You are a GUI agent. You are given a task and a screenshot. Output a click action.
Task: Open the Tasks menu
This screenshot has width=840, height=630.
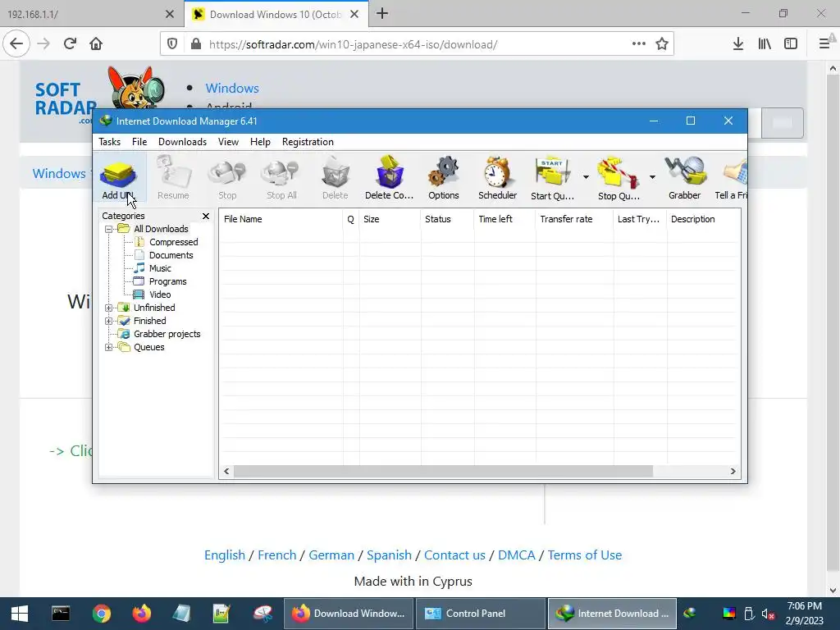109,142
